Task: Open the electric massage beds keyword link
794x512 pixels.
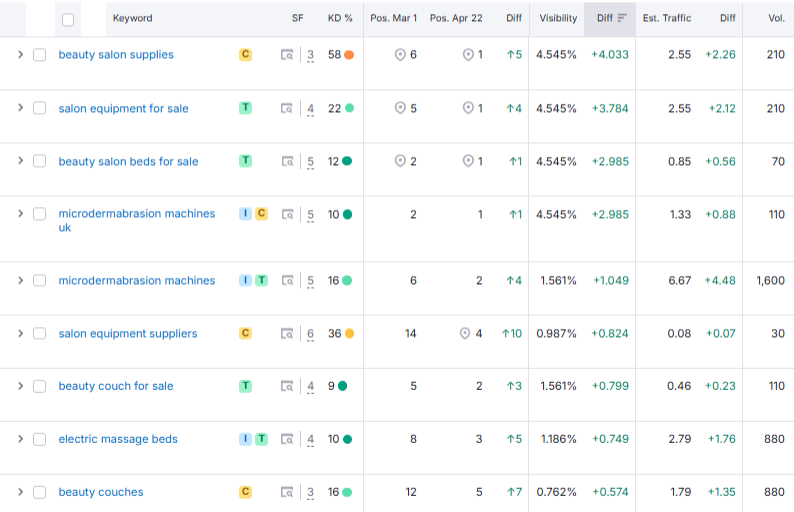Action: point(118,439)
